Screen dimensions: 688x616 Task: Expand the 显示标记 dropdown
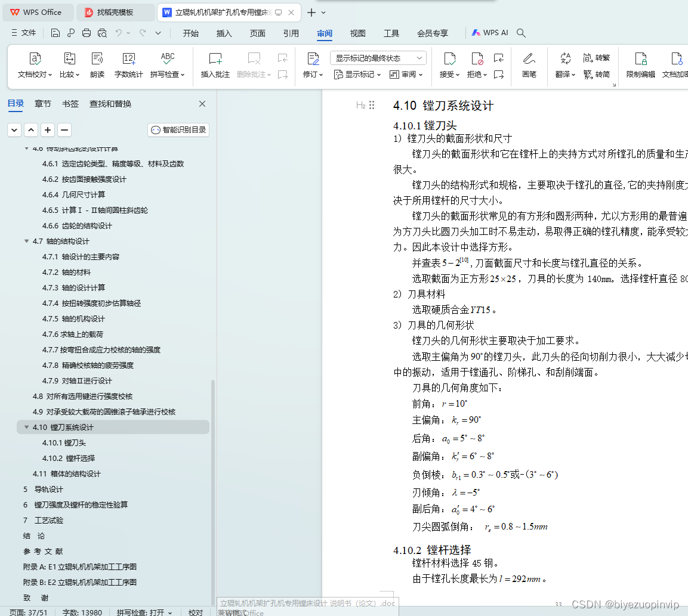[x=357, y=75]
